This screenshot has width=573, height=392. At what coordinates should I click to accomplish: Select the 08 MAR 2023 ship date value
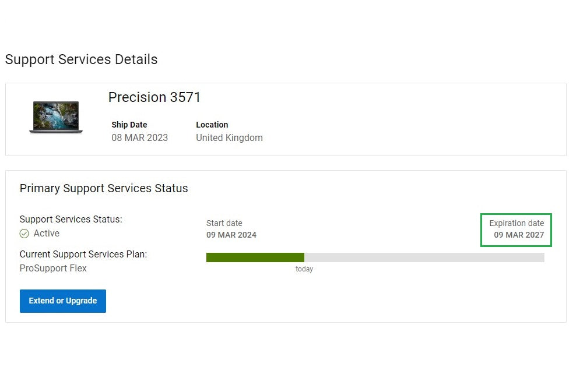tap(140, 138)
